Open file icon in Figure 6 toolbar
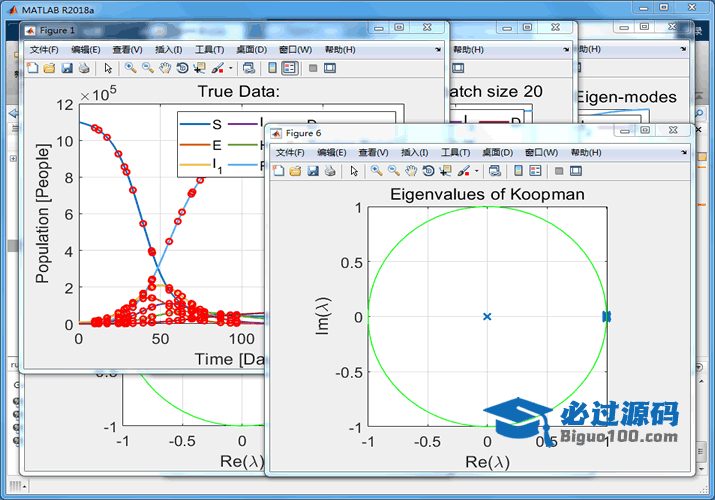This screenshot has height=500, width=715. pos(295,171)
